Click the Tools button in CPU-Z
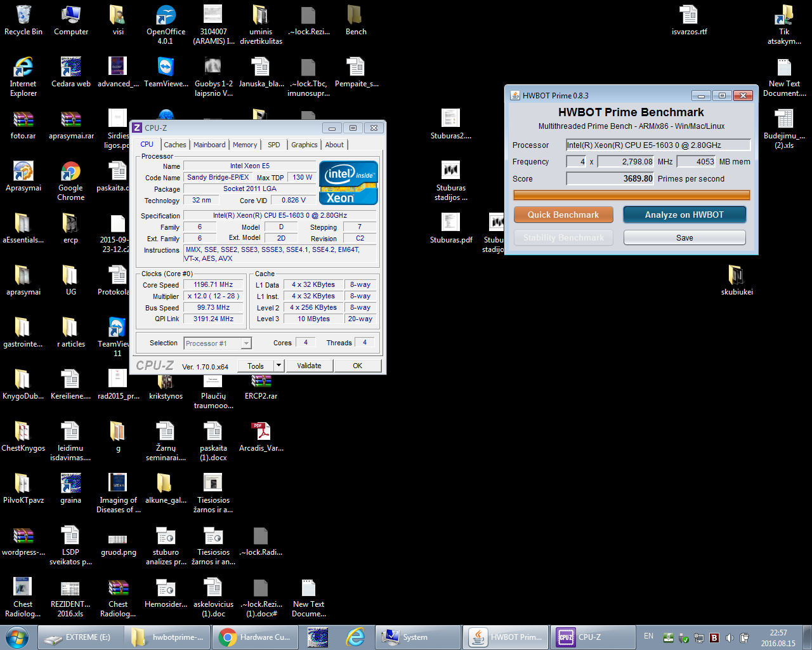812x650 pixels. click(256, 366)
